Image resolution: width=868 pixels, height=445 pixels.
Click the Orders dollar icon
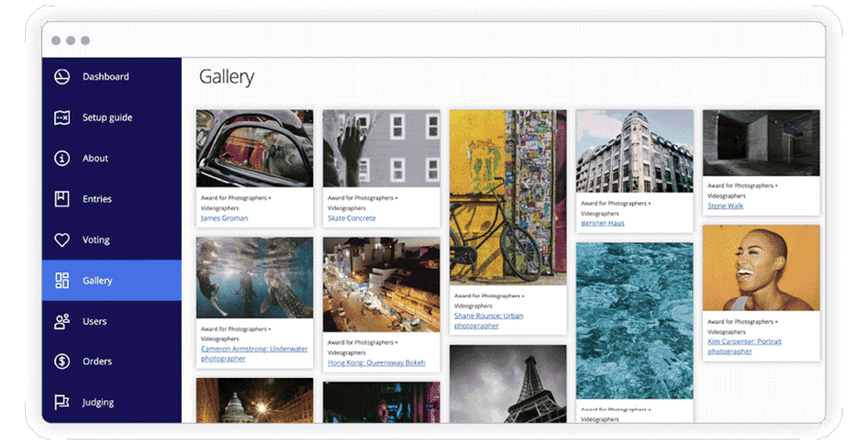61,361
